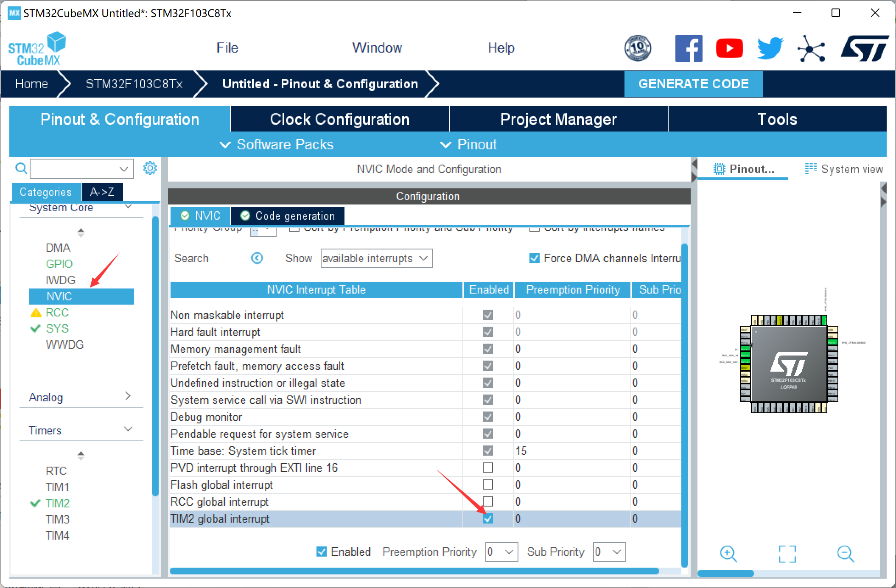Click the ST logo icon
Viewport: 896px width, 588px height.
point(864,48)
